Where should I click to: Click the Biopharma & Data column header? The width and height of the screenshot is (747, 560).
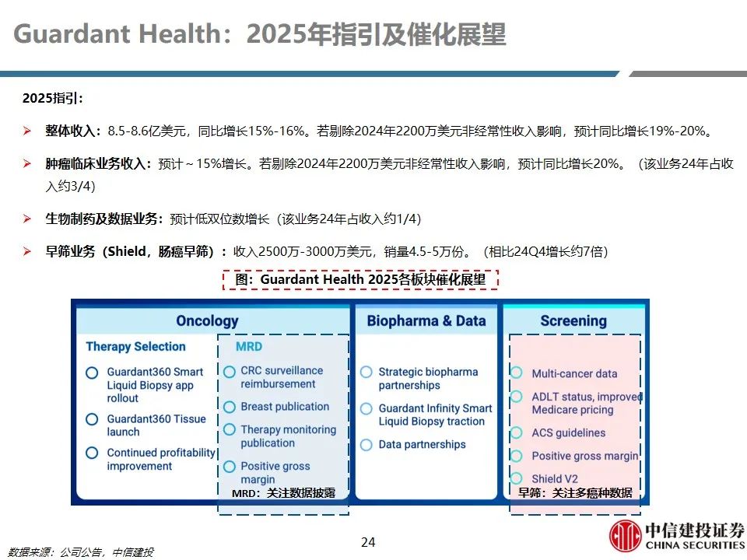[x=426, y=321]
